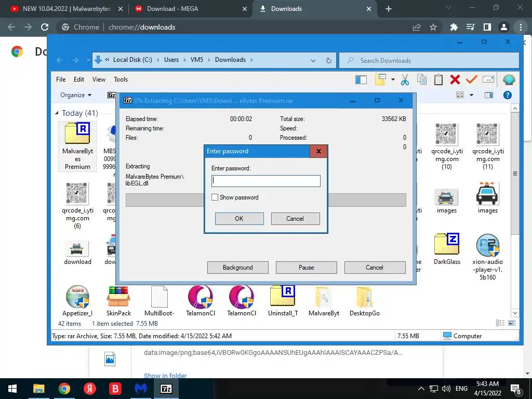Switch to the Malwarebytes YouTube tab
This screenshot has width=532, height=399.
[x=67, y=9]
